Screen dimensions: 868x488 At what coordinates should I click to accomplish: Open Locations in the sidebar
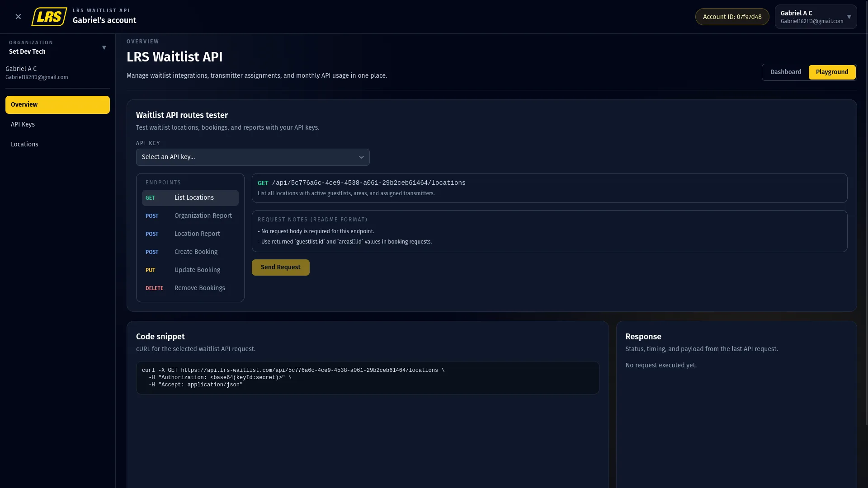57,145
